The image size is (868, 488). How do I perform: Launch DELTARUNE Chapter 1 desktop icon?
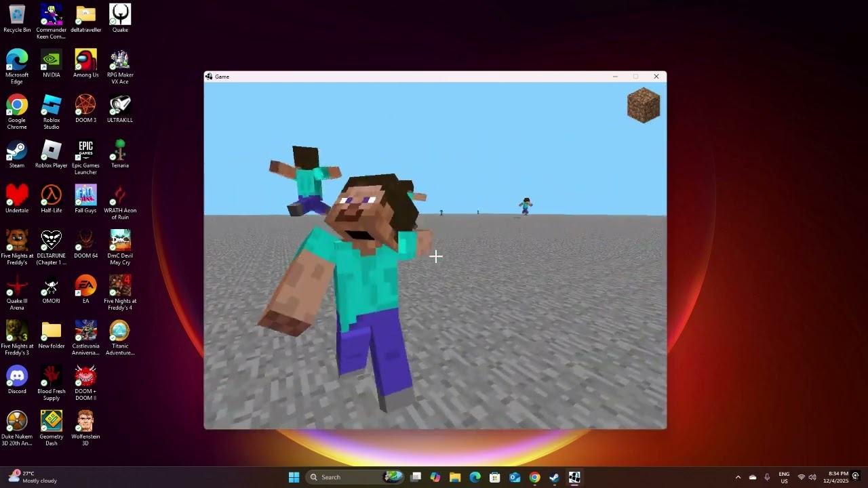tap(52, 248)
